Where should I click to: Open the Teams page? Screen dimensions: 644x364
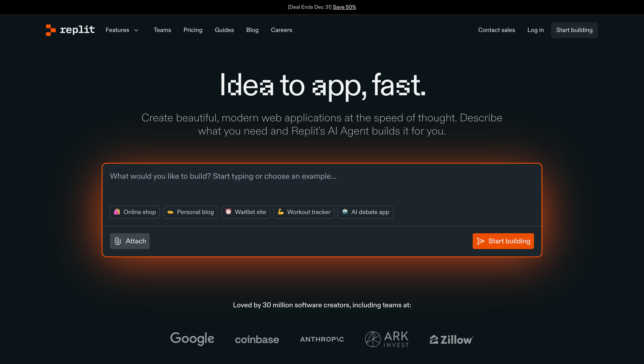coord(162,30)
